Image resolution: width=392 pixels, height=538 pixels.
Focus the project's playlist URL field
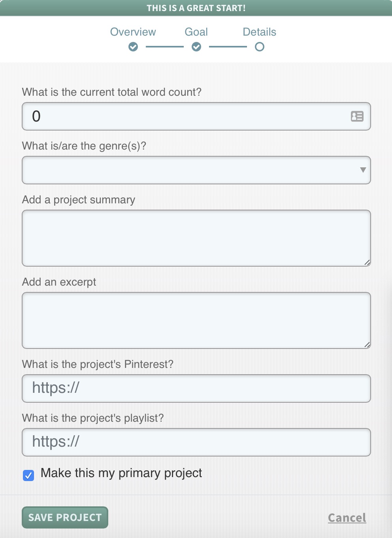click(196, 442)
